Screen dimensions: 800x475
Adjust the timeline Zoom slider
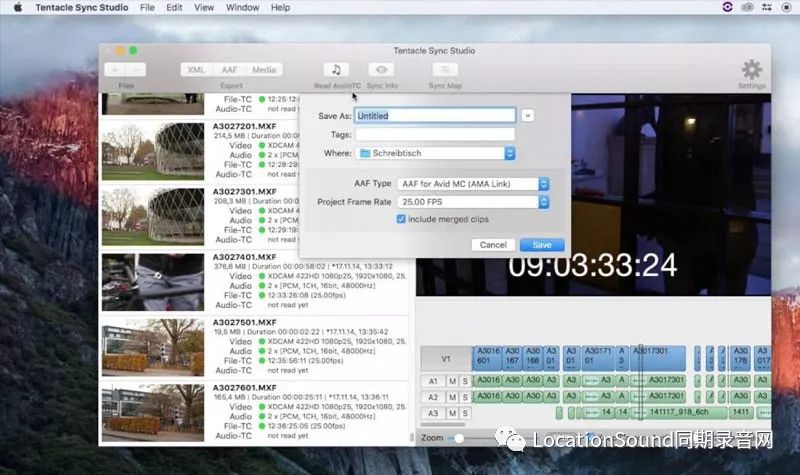(x=459, y=438)
